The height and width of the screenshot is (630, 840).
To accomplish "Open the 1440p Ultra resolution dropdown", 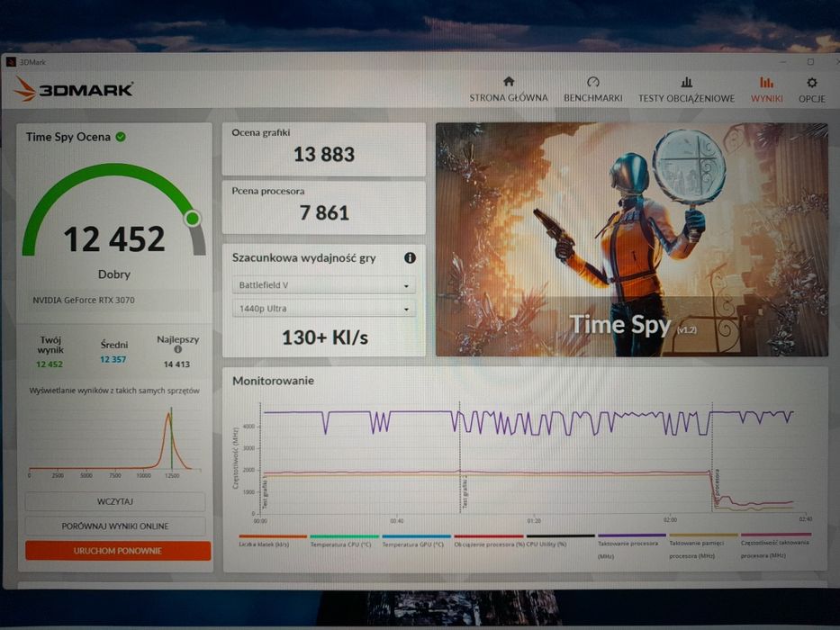I will click(323, 309).
